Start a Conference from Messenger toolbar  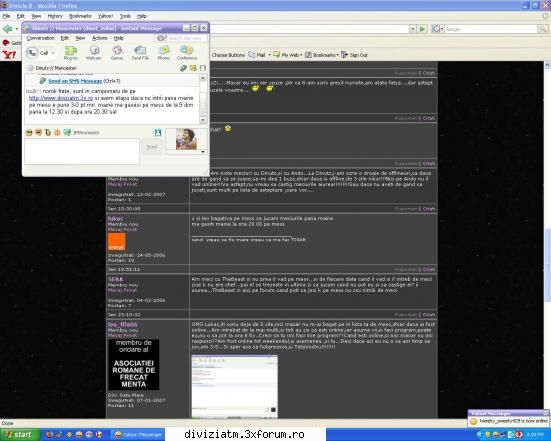[187, 53]
